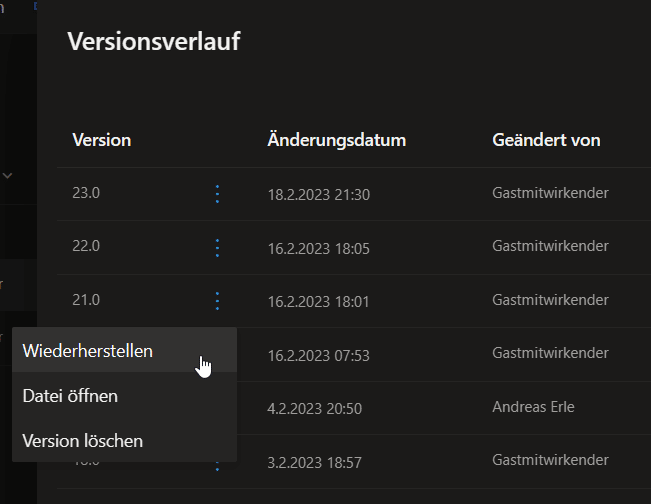Expand the chevron in the left sidebar
Image resolution: width=651 pixels, height=504 pixels.
click(x=8, y=176)
